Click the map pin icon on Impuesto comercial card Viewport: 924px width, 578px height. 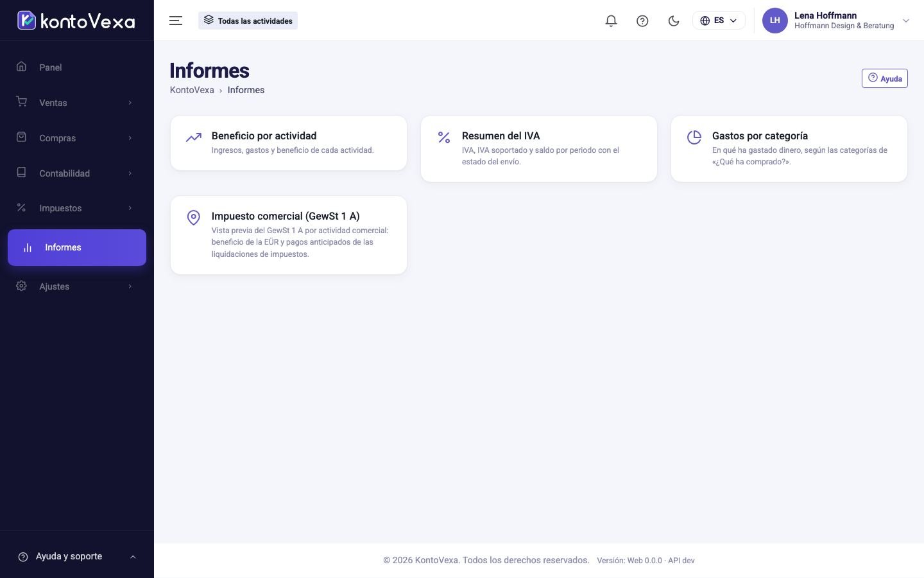point(193,218)
